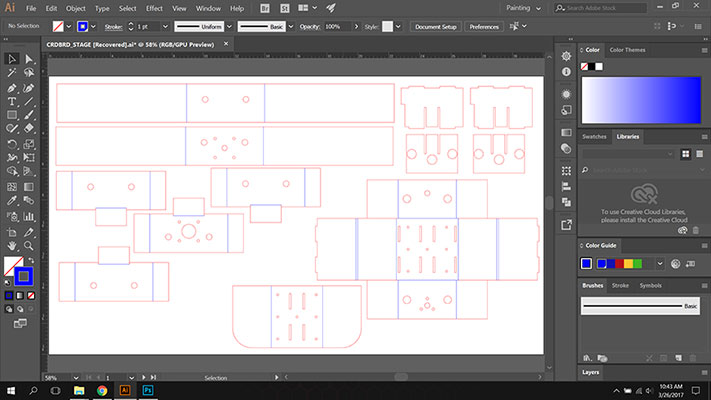Click the large stroke color box in toolbar
Screen dimensions: 711x400
[24, 276]
